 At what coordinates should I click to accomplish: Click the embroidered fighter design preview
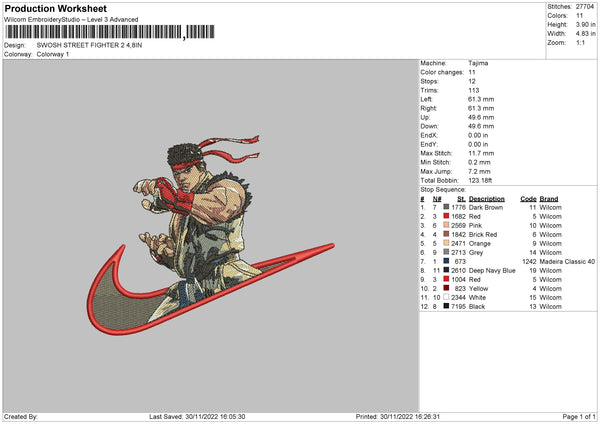tap(211, 235)
